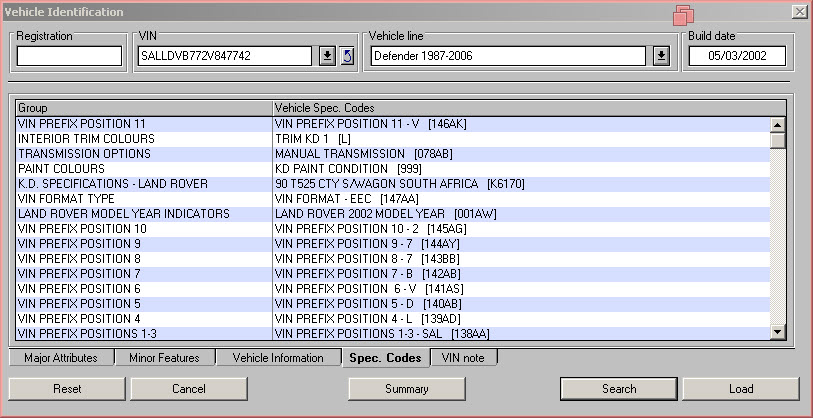Select the Spec. Codes tab

[385, 358]
